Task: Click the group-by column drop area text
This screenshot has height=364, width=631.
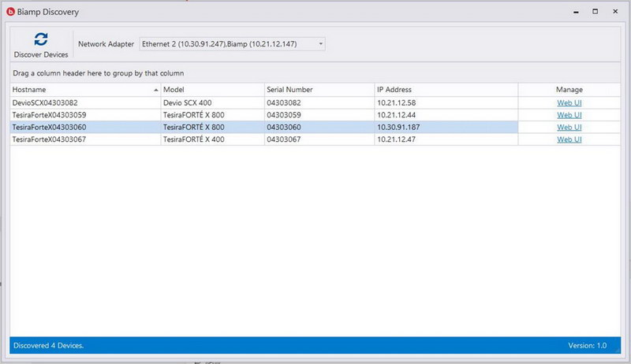Action: click(x=99, y=73)
